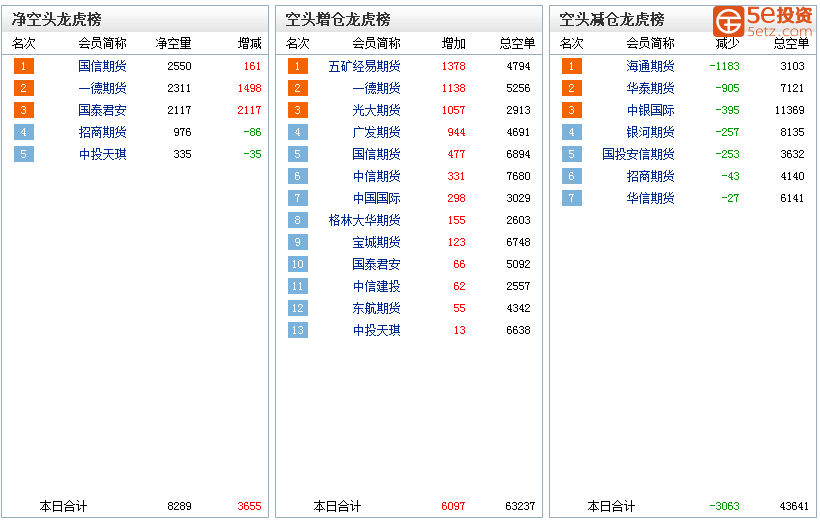Click the 5e投资 logo

762,21
